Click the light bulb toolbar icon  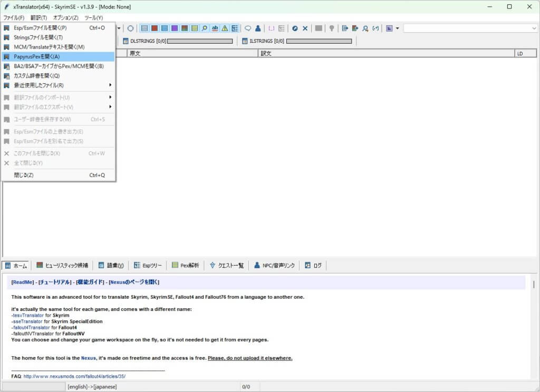coord(332,28)
